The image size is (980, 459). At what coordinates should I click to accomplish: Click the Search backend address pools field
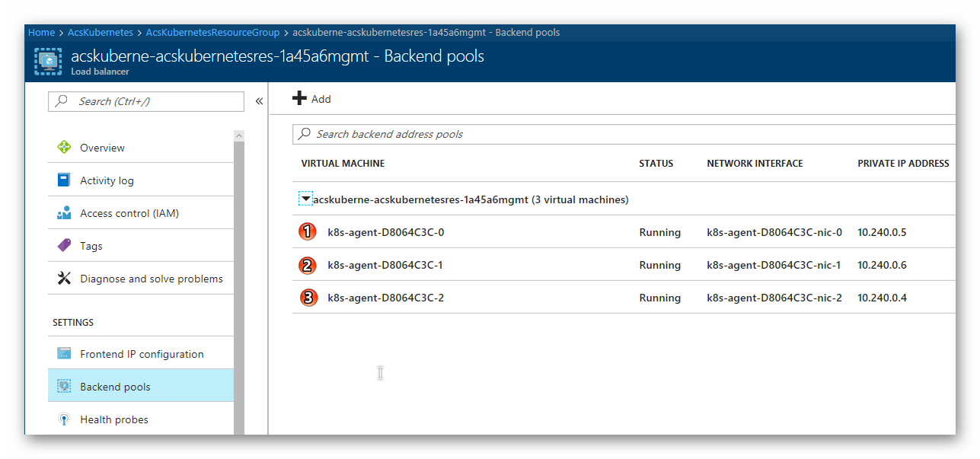(x=624, y=134)
